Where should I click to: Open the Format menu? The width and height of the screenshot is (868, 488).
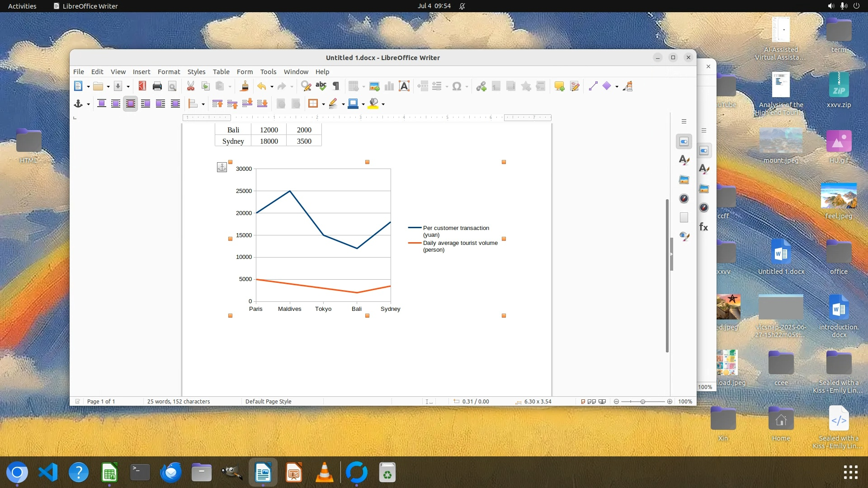(169, 72)
